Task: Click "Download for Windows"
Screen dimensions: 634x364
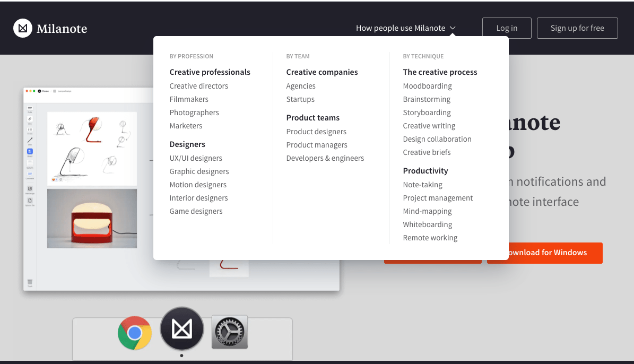Action: point(544,253)
